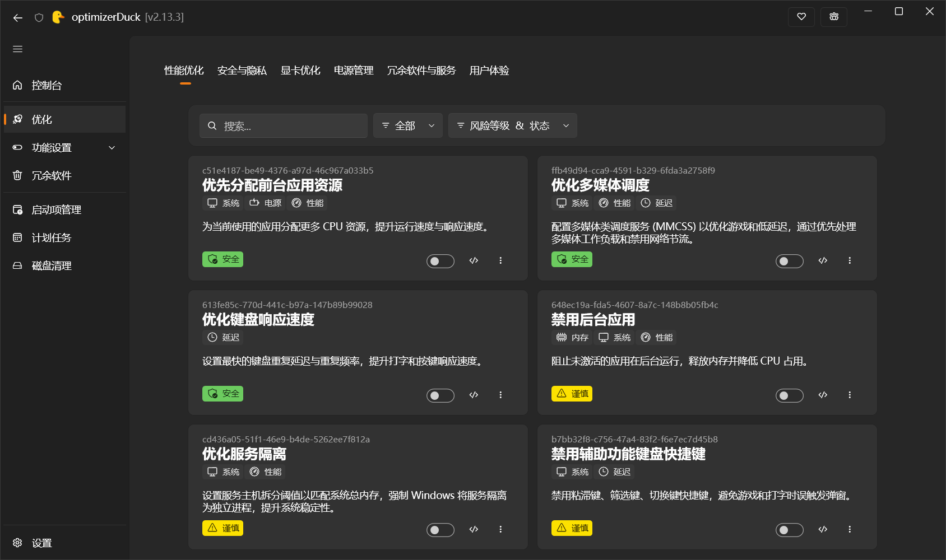Click 电源 tag on 优先分配前台应用资源
The image size is (946, 560).
tap(266, 203)
